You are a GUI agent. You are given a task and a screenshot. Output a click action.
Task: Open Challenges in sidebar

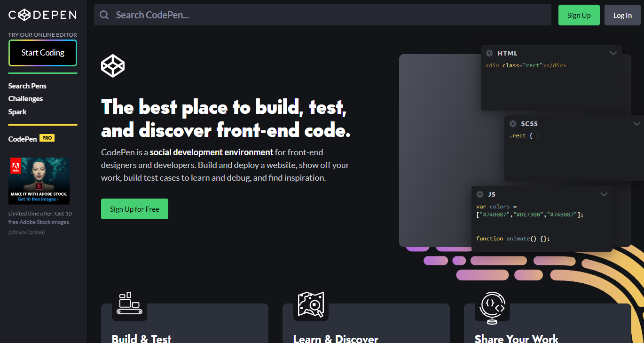tap(25, 99)
